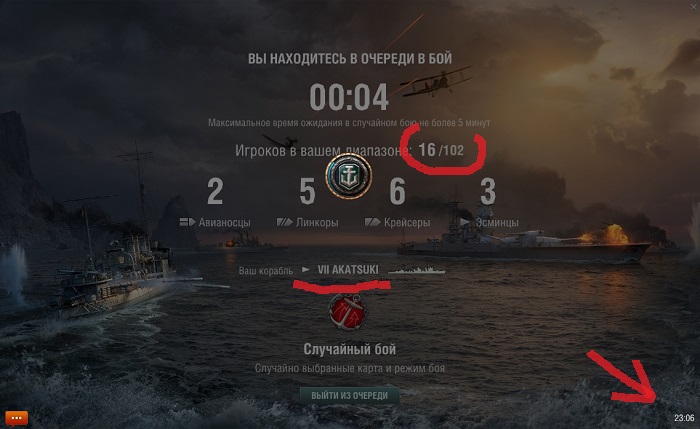Click the Линкоры count number 5

pyautogui.click(x=307, y=192)
